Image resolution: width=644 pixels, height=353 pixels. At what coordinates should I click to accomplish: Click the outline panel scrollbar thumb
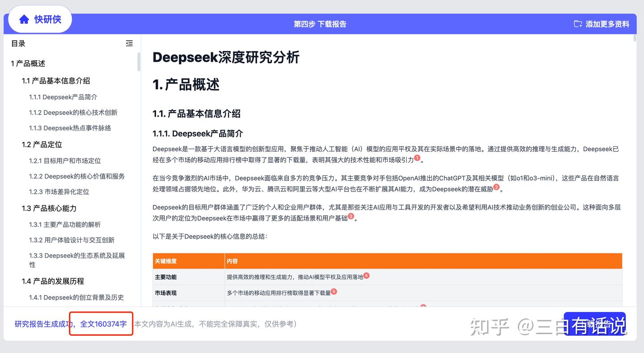(139, 62)
